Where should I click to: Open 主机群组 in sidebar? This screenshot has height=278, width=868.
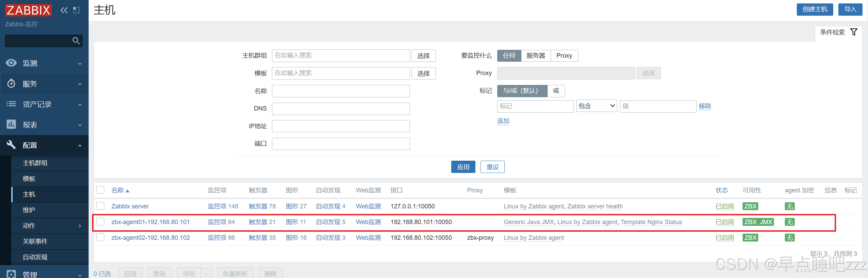coord(35,163)
